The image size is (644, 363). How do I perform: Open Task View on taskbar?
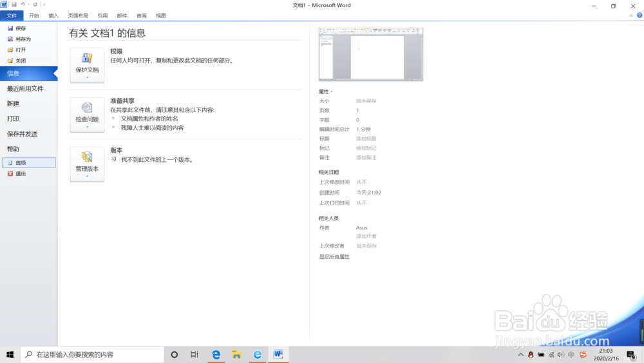coord(194,355)
